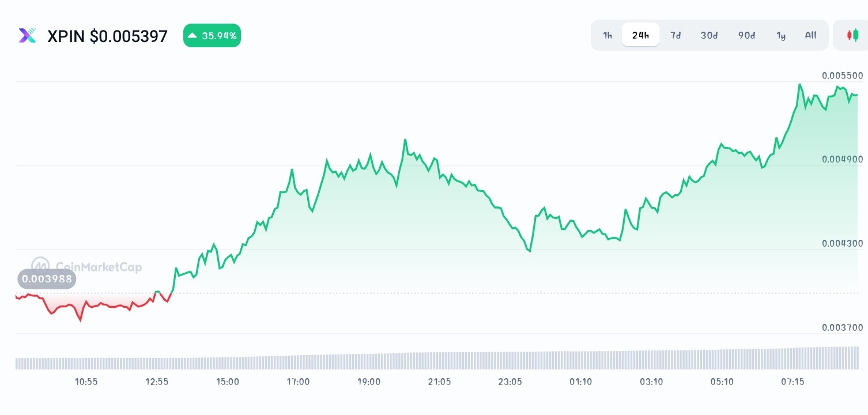Screen dimensions: 868x415
Task: Select the 1h time range tab
Action: pyautogui.click(x=607, y=35)
